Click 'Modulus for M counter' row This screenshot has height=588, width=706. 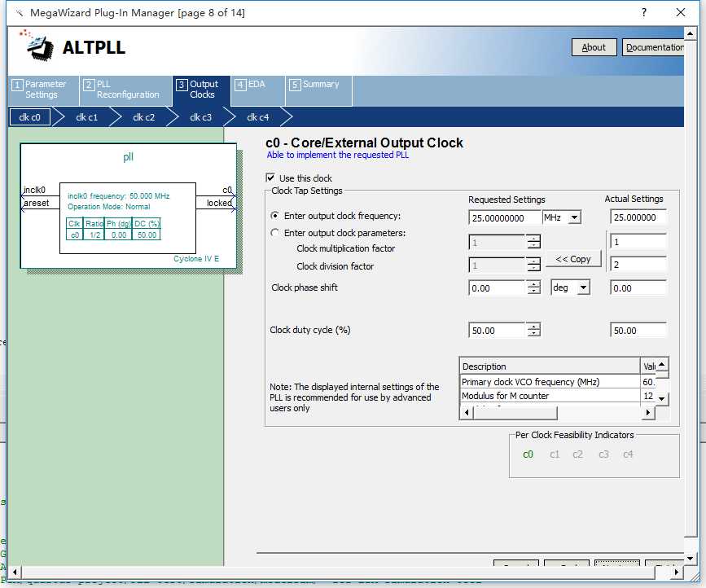click(x=558, y=396)
